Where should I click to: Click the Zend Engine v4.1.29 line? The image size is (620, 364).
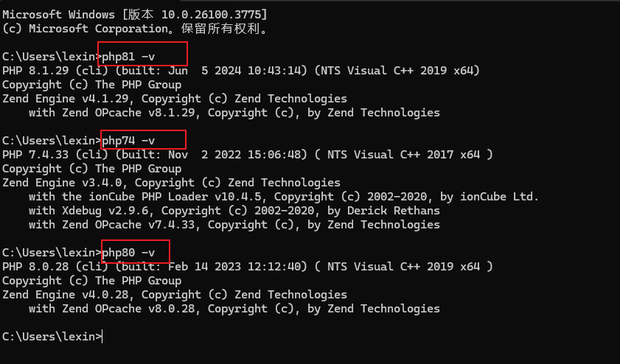(175, 99)
